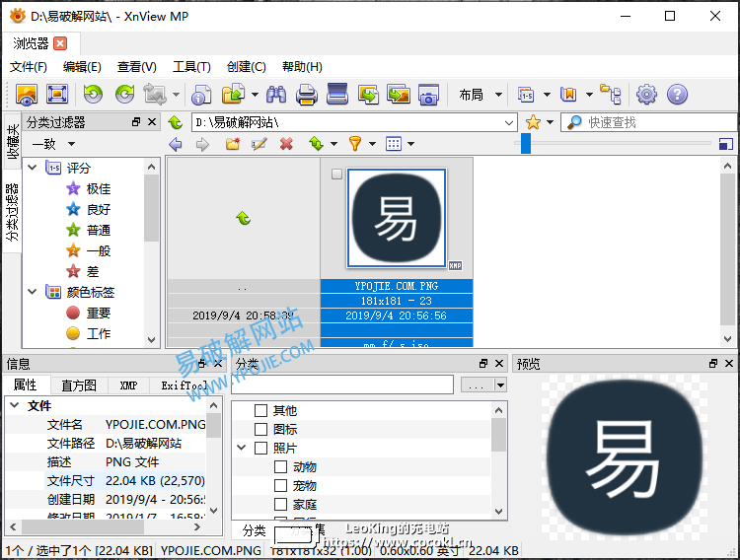Open the 文件(F) menu
Viewport: 740px width, 560px height.
29,67
